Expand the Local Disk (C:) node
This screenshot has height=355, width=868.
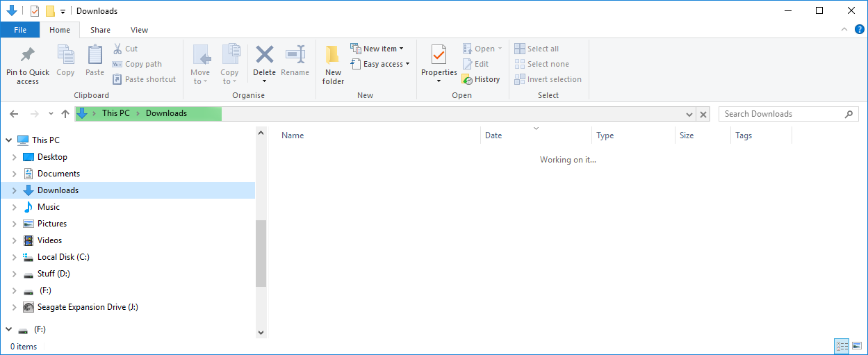click(x=15, y=257)
